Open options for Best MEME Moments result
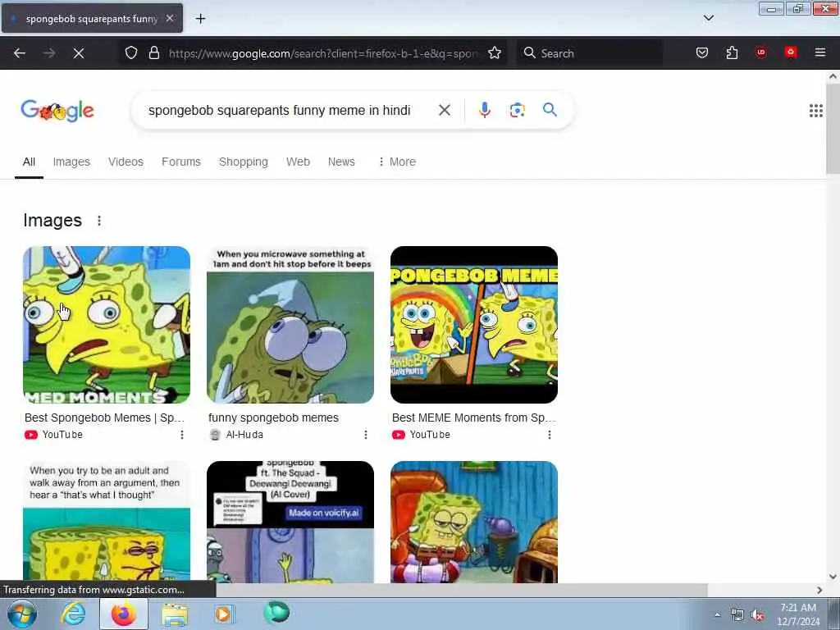 [549, 435]
